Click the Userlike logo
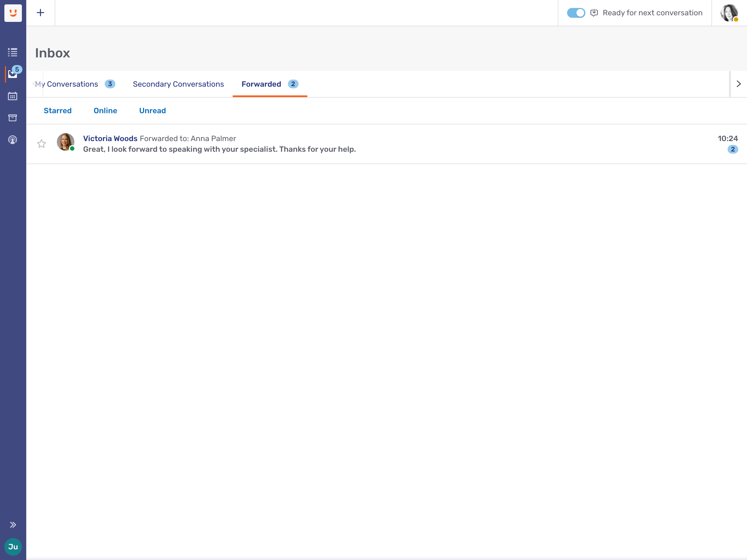747x560 pixels. point(13,13)
